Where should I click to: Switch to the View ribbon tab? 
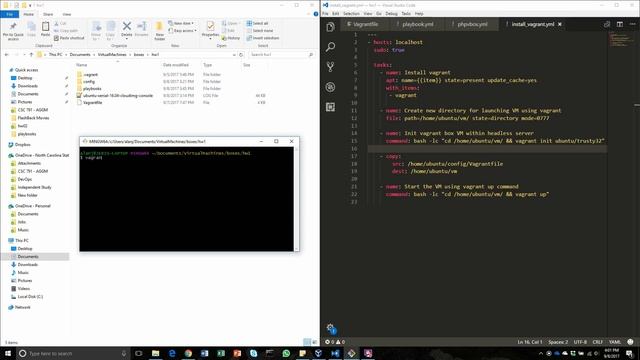coord(67,14)
